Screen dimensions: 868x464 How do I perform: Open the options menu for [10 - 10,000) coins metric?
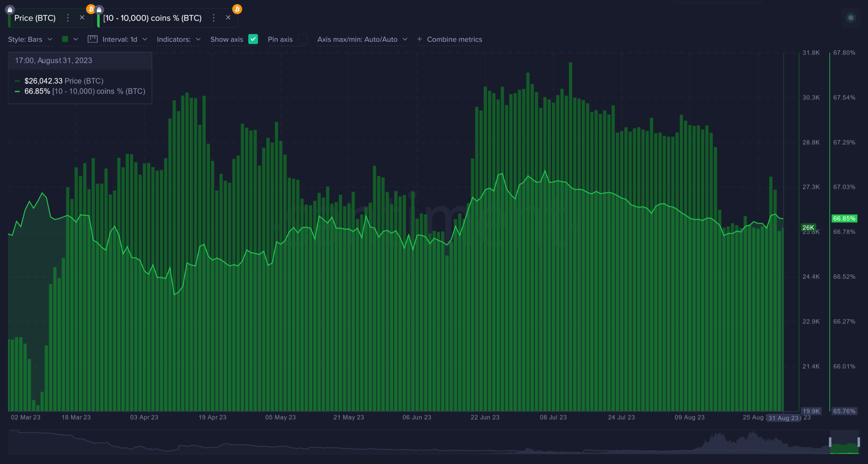[x=214, y=18]
